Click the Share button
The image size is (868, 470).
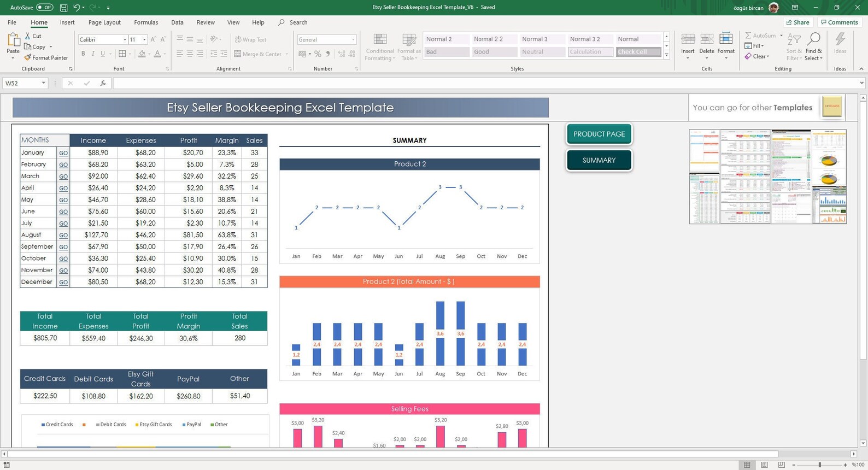click(x=798, y=22)
